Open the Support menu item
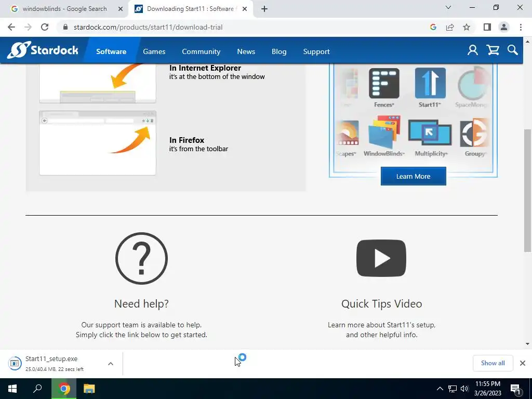This screenshot has width=532, height=399. pos(316,51)
